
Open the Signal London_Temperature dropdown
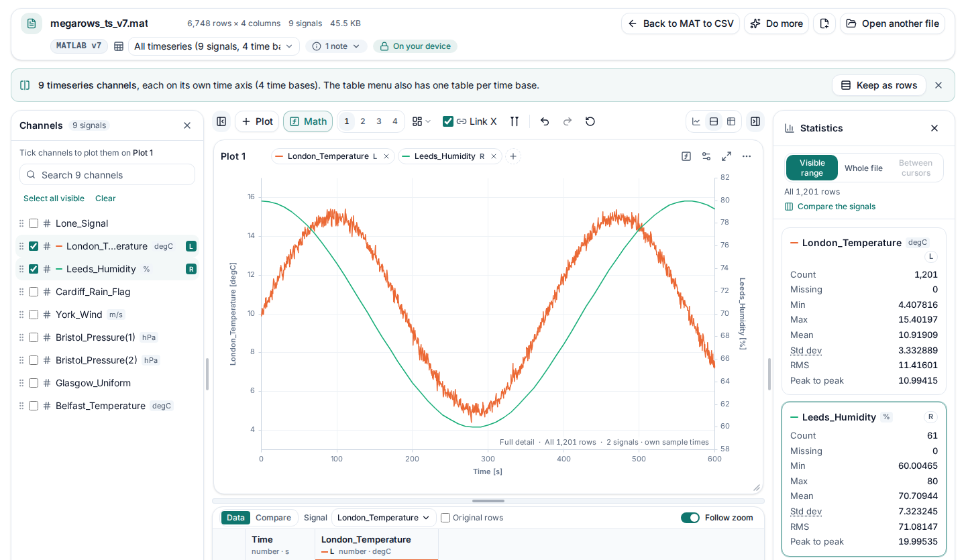point(384,518)
